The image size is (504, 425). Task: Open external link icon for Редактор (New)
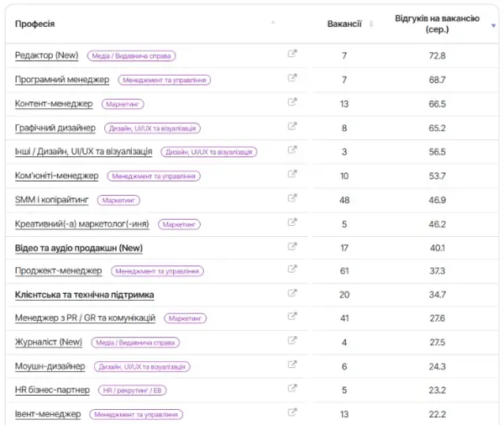coord(291,54)
